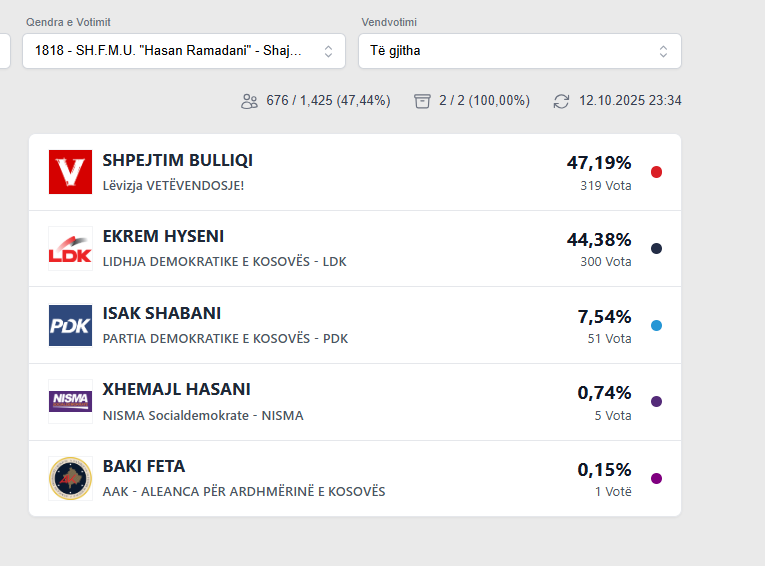
Task: Click the red dot for Shpejtim Bulliqi
Action: (656, 172)
